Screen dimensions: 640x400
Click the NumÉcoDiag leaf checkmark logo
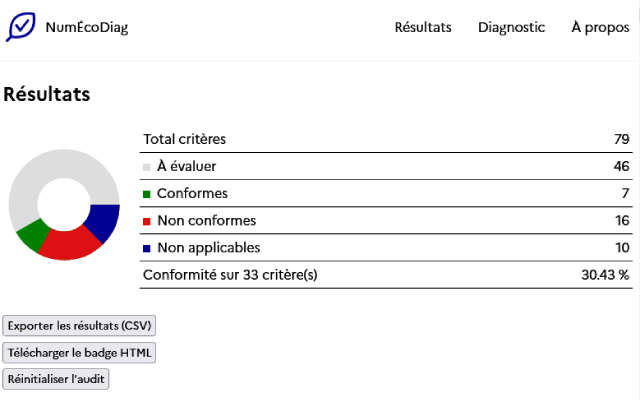[x=21, y=27]
